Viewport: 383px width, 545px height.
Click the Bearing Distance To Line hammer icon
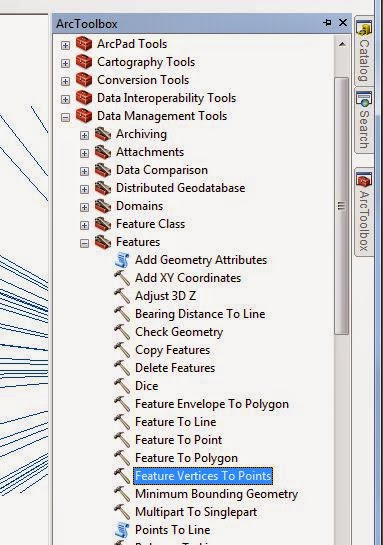tap(122, 314)
